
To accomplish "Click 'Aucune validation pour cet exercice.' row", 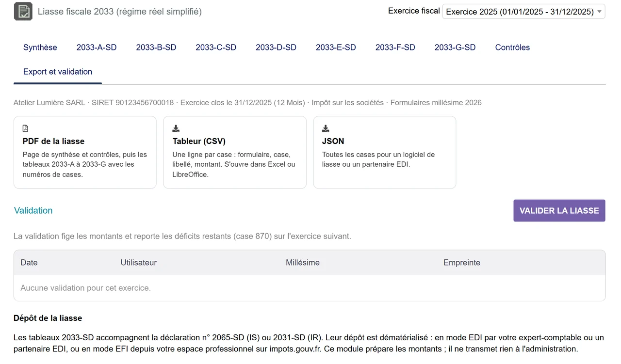I will tap(310, 288).
